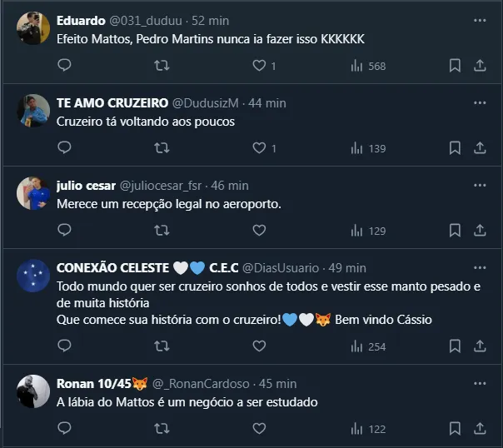503x448 pixels.
Task: Open more options on Eduardo's tweet
Action: pyautogui.click(x=480, y=20)
